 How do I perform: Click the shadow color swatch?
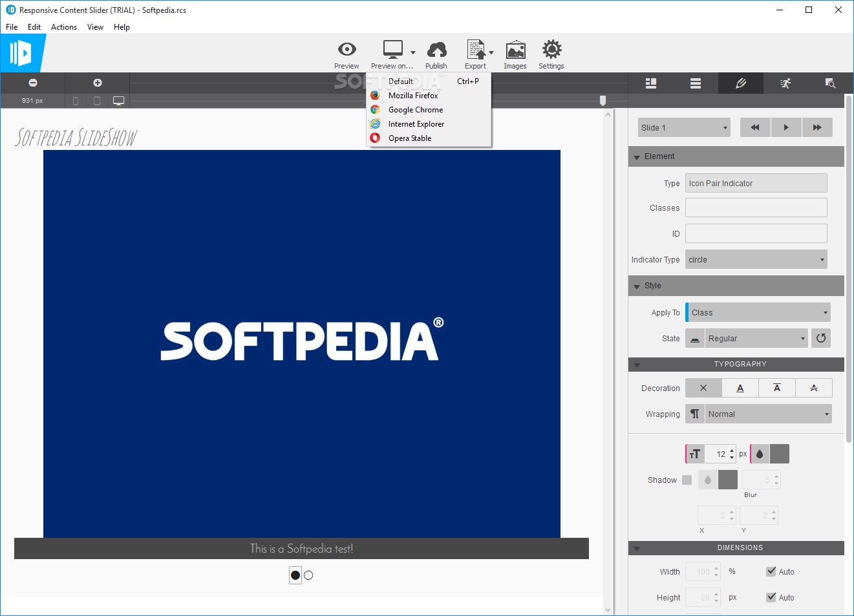tap(728, 480)
